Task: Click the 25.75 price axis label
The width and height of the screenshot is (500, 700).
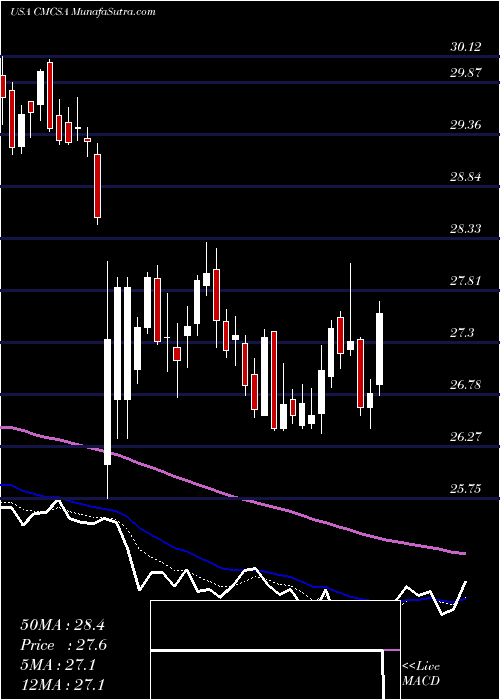Action: pyautogui.click(x=466, y=488)
